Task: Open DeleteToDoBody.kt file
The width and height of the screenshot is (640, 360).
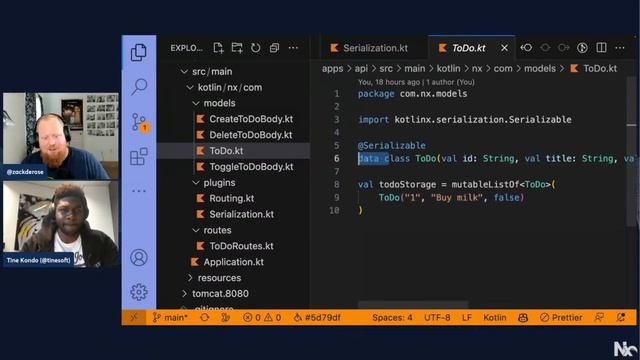Action: click(250, 135)
